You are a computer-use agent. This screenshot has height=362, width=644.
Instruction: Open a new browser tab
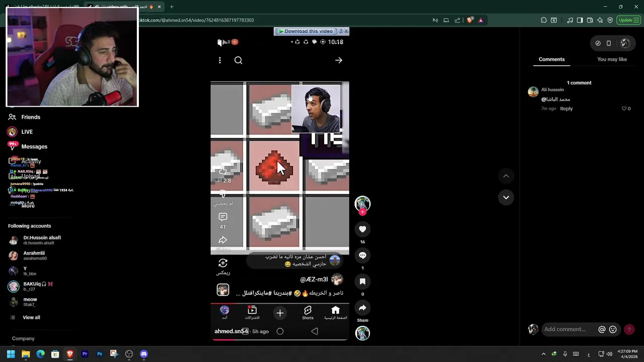(x=172, y=7)
